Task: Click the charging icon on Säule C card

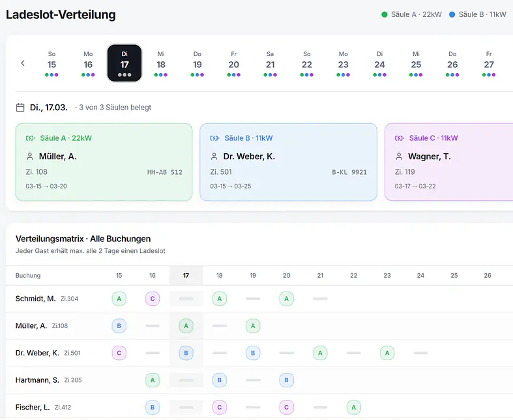Action: pyautogui.click(x=399, y=138)
